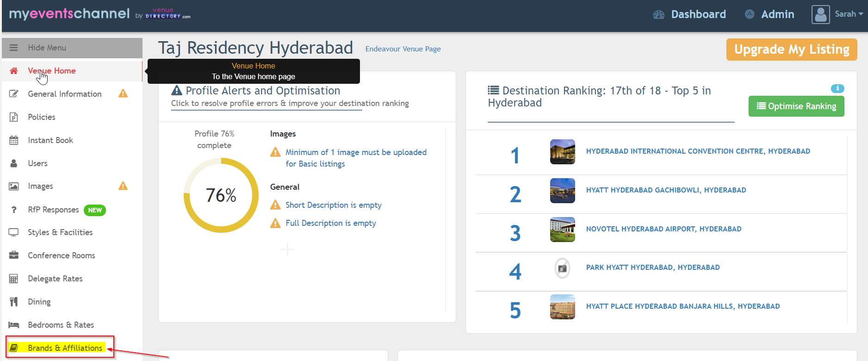Click the Images picture icon in sidebar
Screen dimensions: 868x361
coord(14,186)
